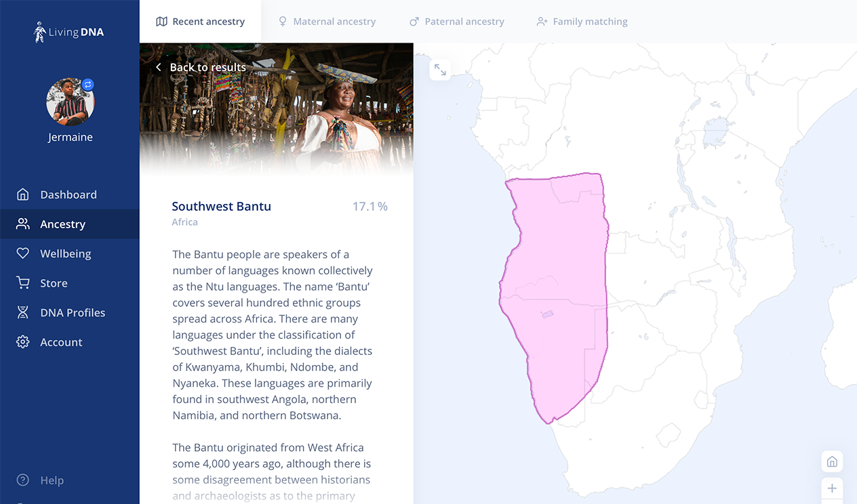The height and width of the screenshot is (504, 857).
Task: Click the Living DNA logo
Action: point(68,31)
